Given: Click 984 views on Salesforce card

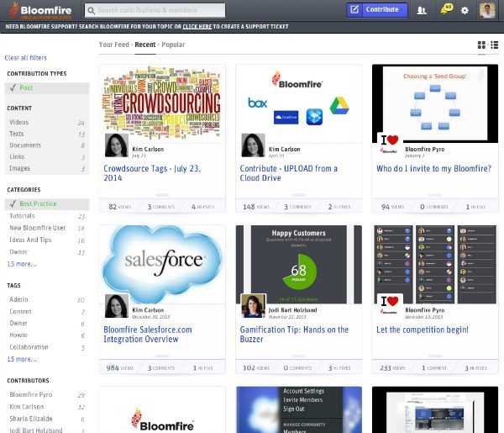Looking at the screenshot, I should coord(119,368).
